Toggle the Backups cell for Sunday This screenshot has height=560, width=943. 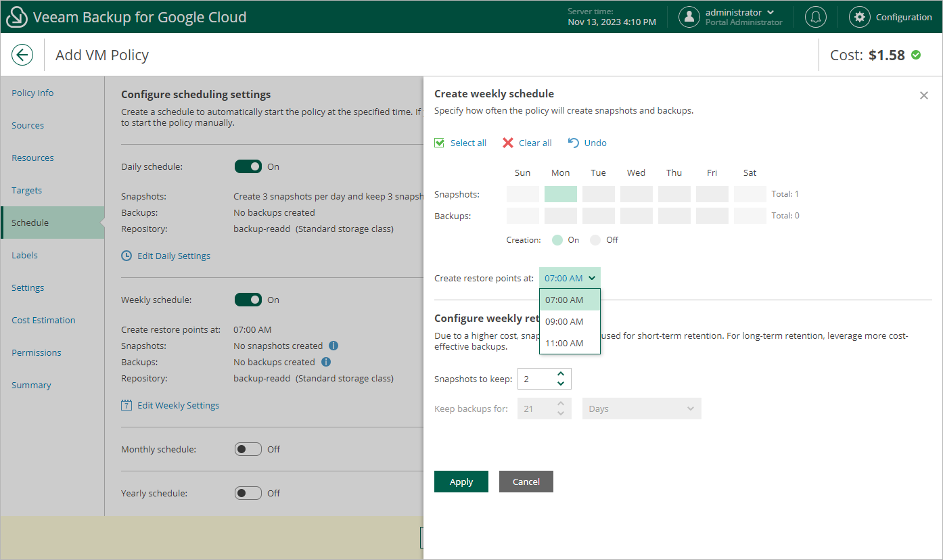(x=523, y=216)
